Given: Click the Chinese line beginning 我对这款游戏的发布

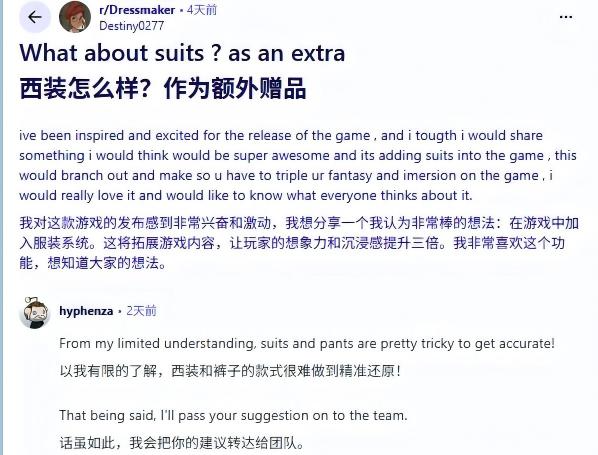Looking at the screenshot, I should point(299,223).
